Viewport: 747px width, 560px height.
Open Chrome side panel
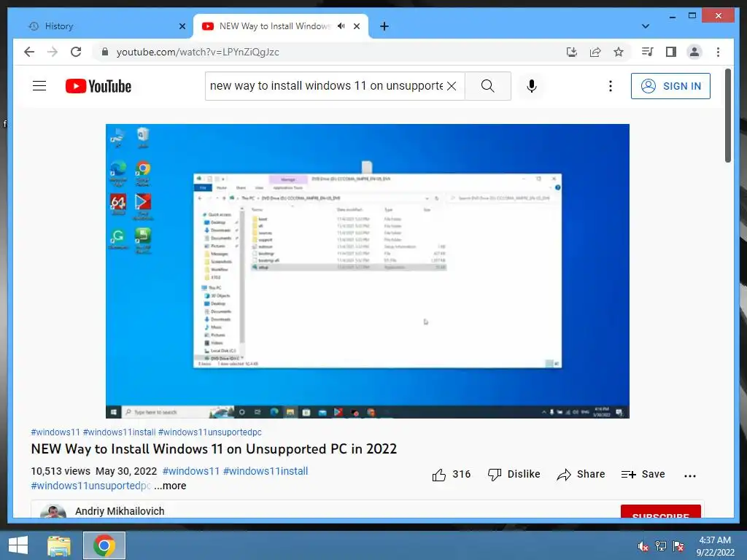671,52
